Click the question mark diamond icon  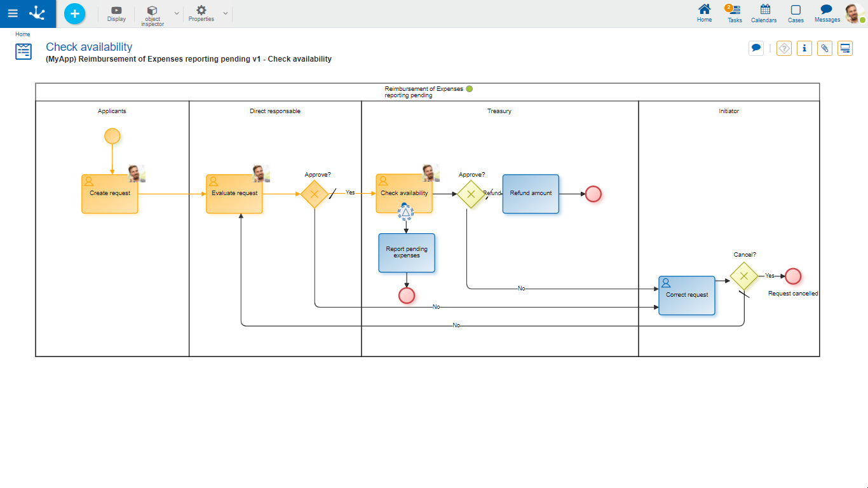click(x=784, y=48)
